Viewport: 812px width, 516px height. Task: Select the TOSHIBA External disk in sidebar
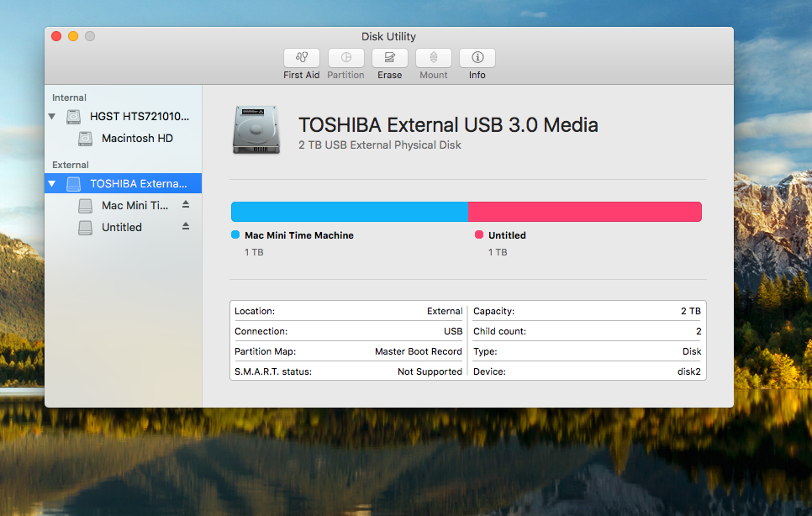pyautogui.click(x=124, y=184)
